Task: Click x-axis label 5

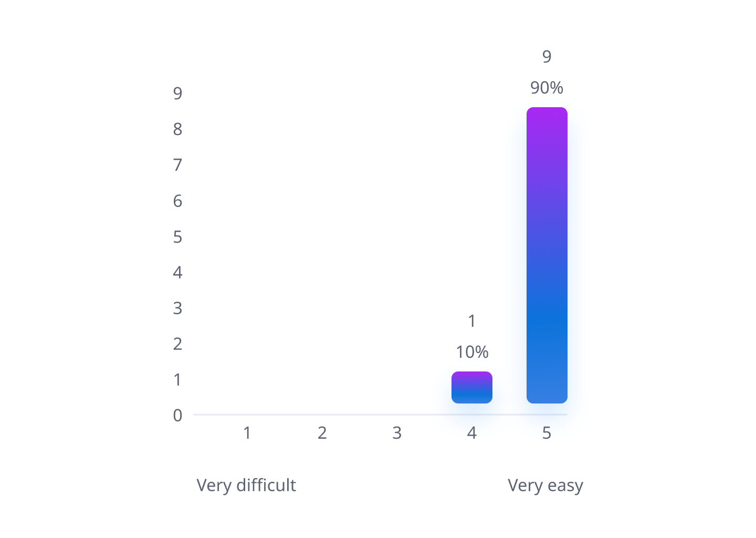Action: [547, 433]
